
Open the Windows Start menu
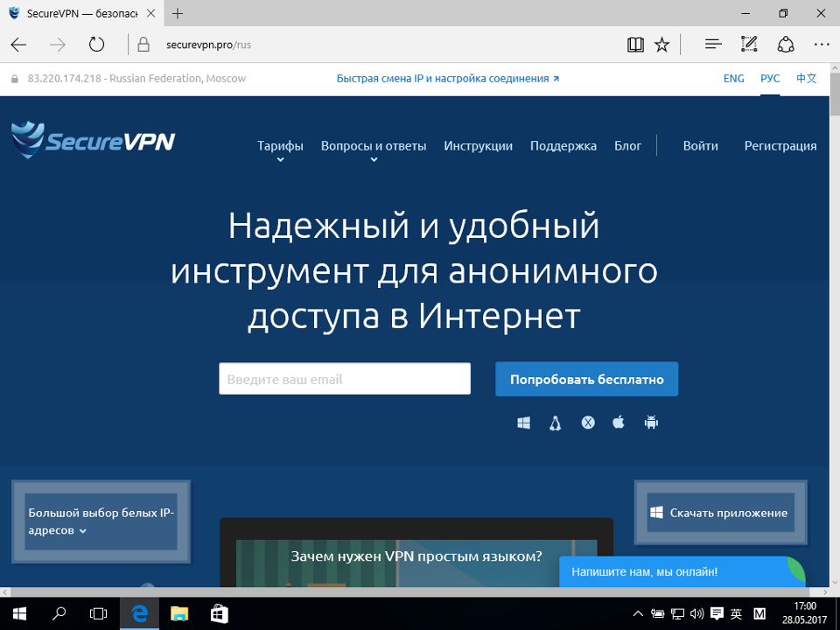[19, 614]
